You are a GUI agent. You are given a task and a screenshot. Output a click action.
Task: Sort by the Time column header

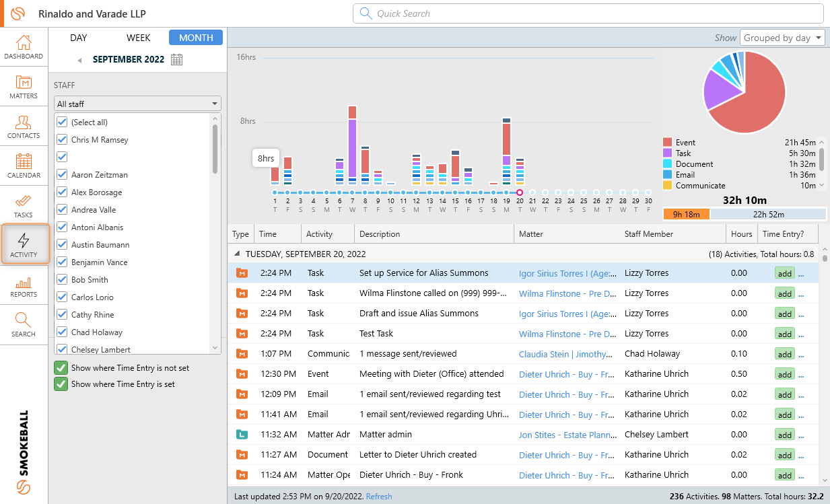point(277,234)
